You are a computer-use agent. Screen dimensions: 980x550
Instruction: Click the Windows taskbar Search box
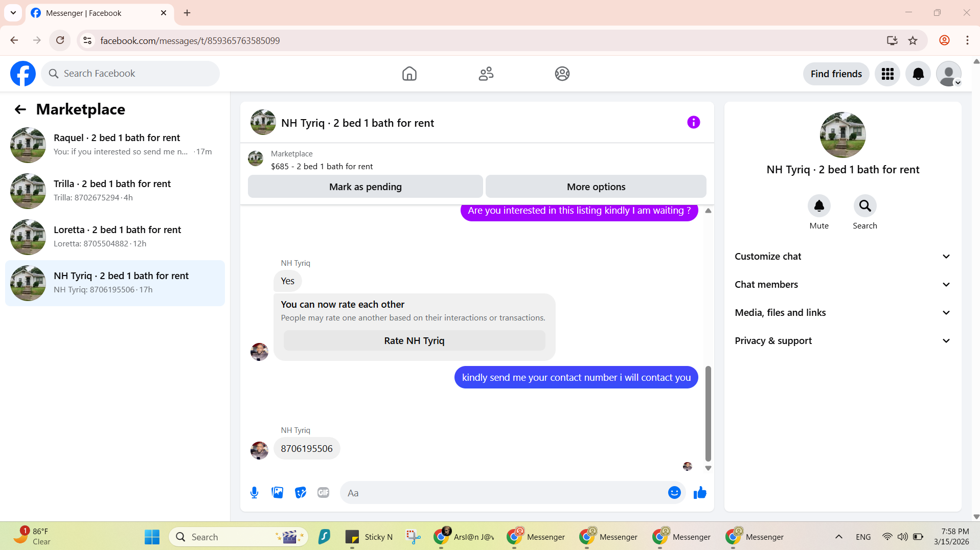point(238,537)
